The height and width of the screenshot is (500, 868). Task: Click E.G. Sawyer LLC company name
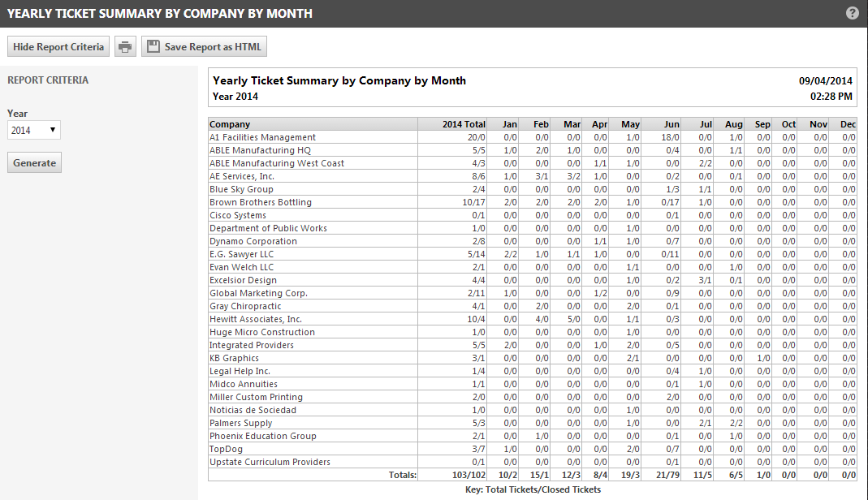tap(242, 254)
